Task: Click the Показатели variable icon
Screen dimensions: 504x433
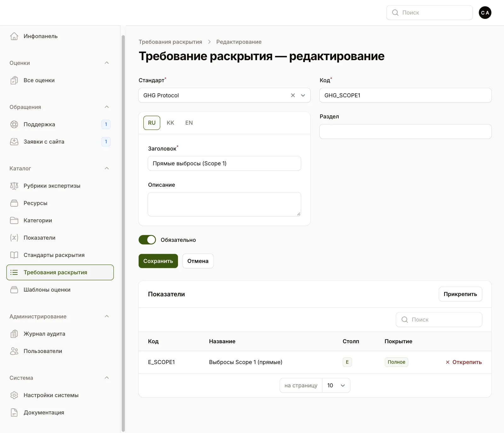Action: pos(14,238)
